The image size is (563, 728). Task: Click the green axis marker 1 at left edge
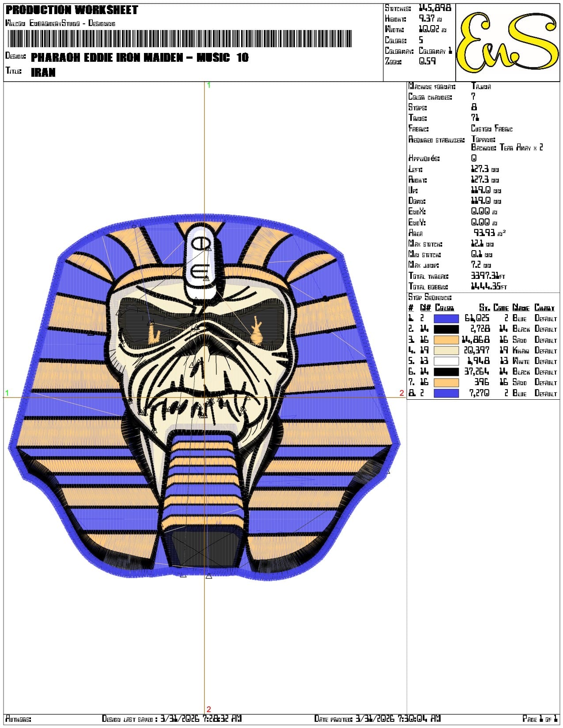coord(7,393)
